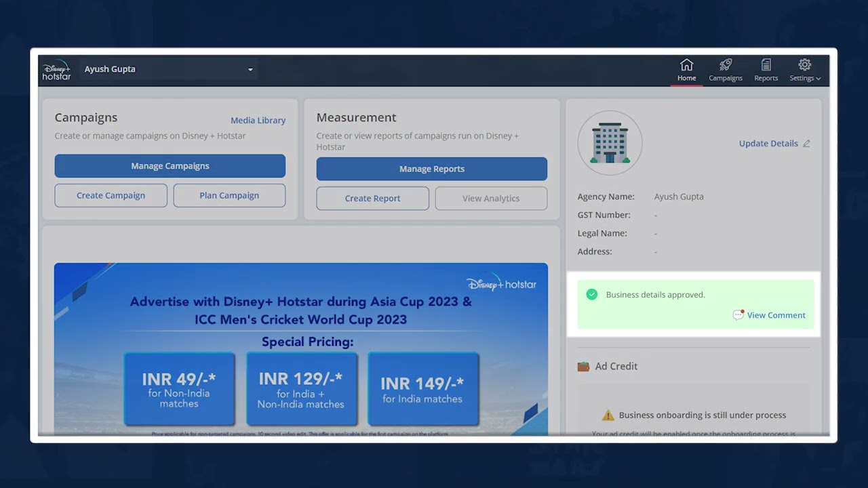Expand the Settings menu chevron
868x488 pixels.
pos(818,79)
